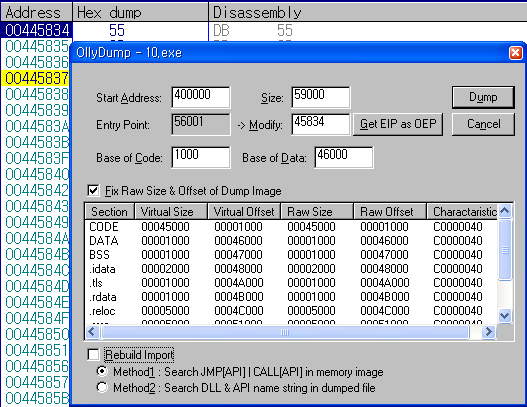Click the horizontal scrollbar thumb in section list
The width and height of the screenshot is (527, 407).
coord(285,332)
